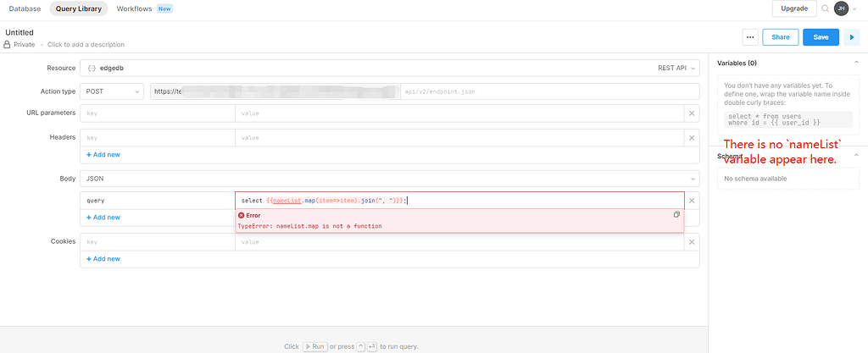Click the search magnifier icon
Image resolution: width=868 pixels, height=353 pixels.
coord(825,8)
